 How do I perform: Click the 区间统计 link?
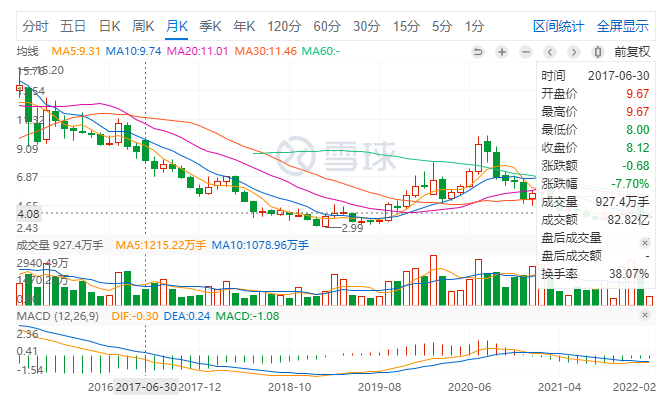coord(559,26)
